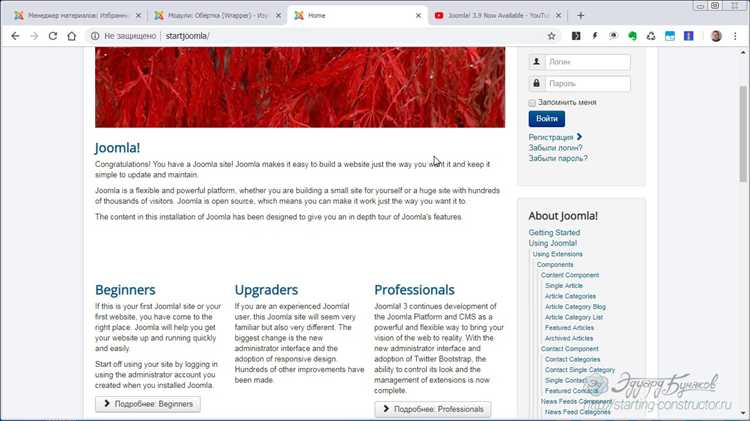Reload the startjoomla page
This screenshot has height=421, width=750.
pos(53,36)
